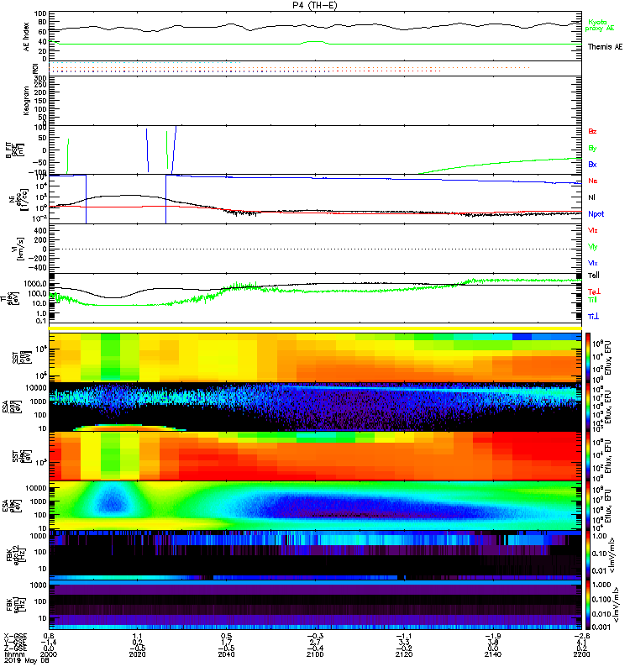Click the yellow bar above SST ions panel
The width and height of the screenshot is (630, 672).
[315, 328]
